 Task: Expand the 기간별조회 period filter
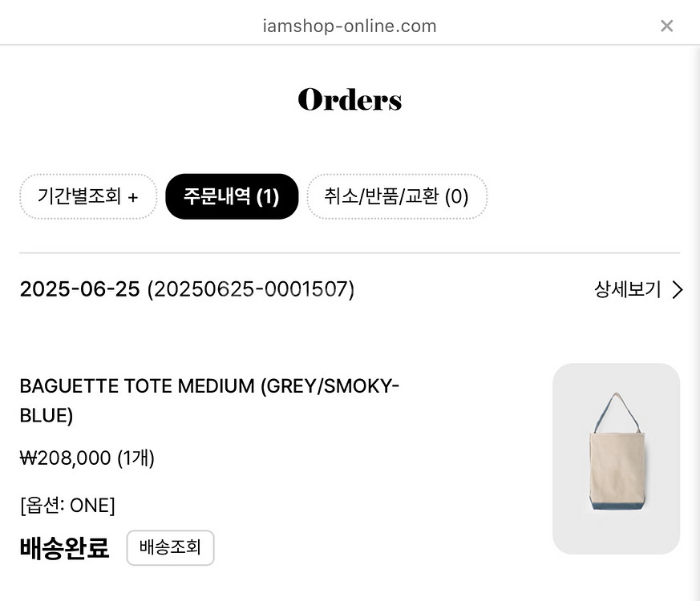click(88, 196)
